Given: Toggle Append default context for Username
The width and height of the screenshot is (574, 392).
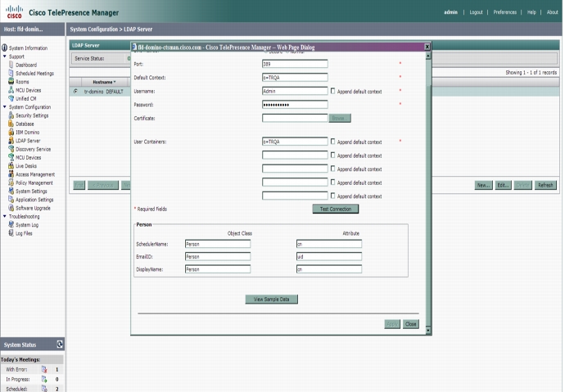Looking at the screenshot, I should [x=332, y=91].
